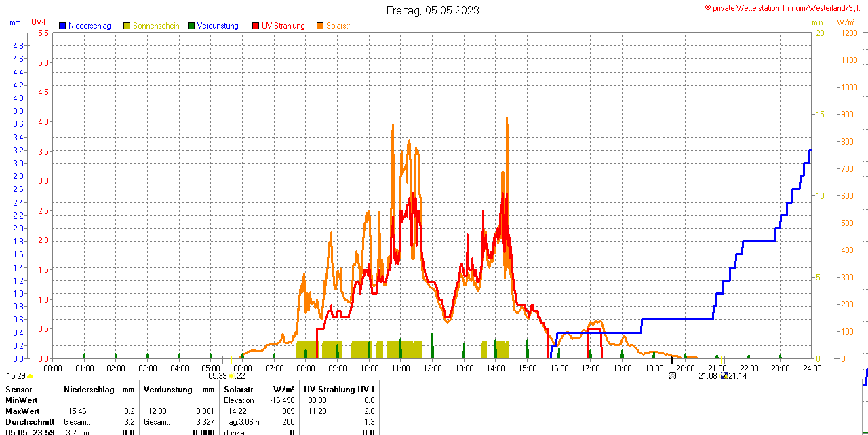
Task: Click the sunrise sun icon near 05:39
Action: pos(231,376)
